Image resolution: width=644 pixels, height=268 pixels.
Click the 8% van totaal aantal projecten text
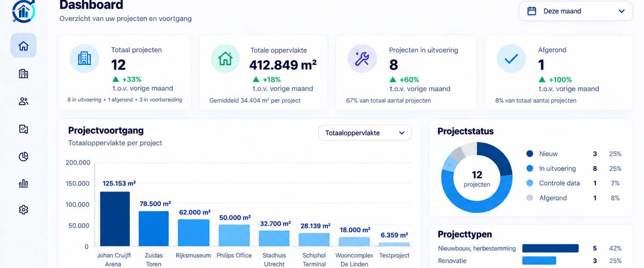pyautogui.click(x=536, y=100)
